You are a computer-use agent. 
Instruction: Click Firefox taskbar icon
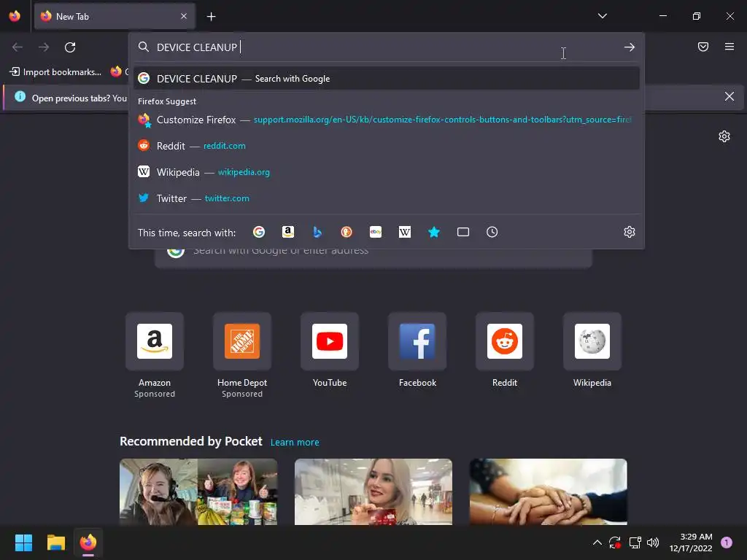pyautogui.click(x=88, y=542)
